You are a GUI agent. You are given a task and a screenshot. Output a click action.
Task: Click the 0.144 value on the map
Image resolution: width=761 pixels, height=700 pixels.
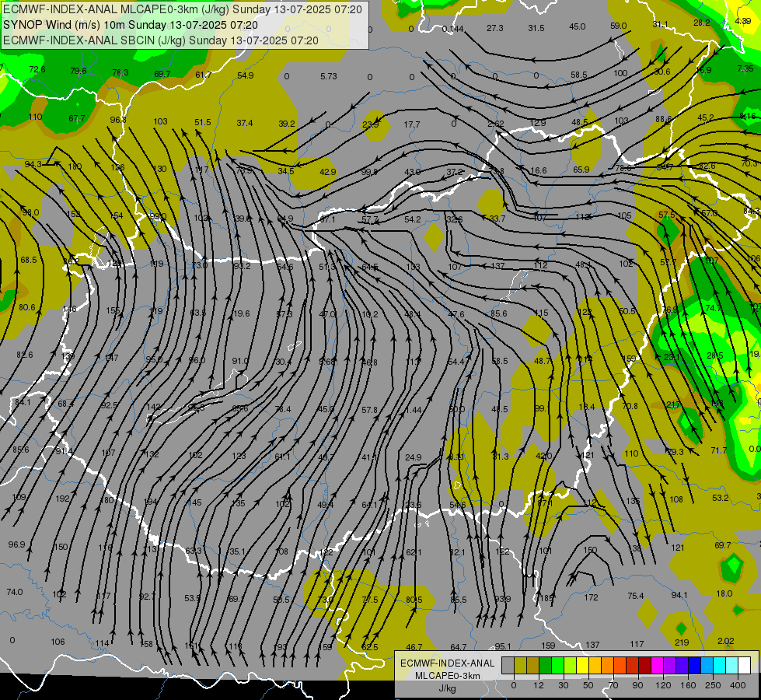coord(452,29)
